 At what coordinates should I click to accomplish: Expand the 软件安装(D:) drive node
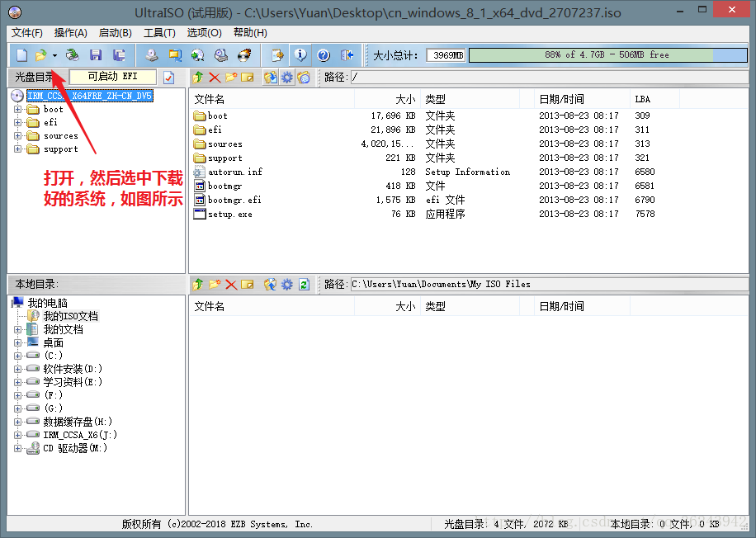click(18, 370)
